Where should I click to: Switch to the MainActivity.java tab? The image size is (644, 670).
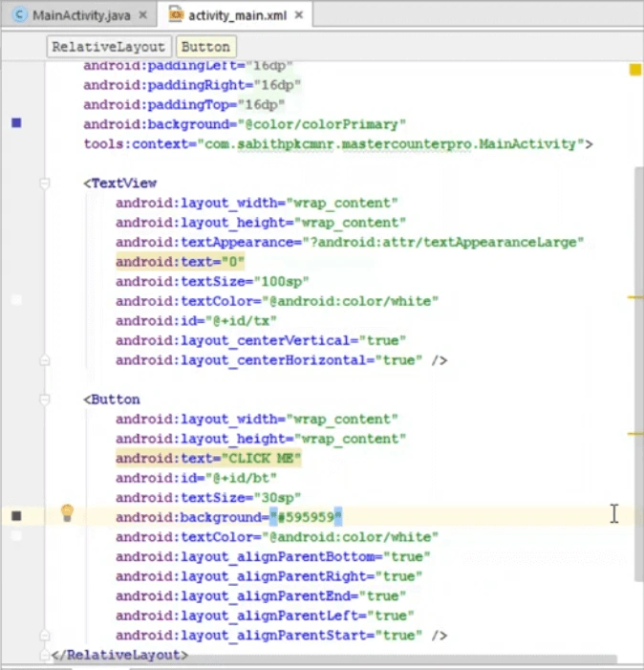(x=80, y=15)
